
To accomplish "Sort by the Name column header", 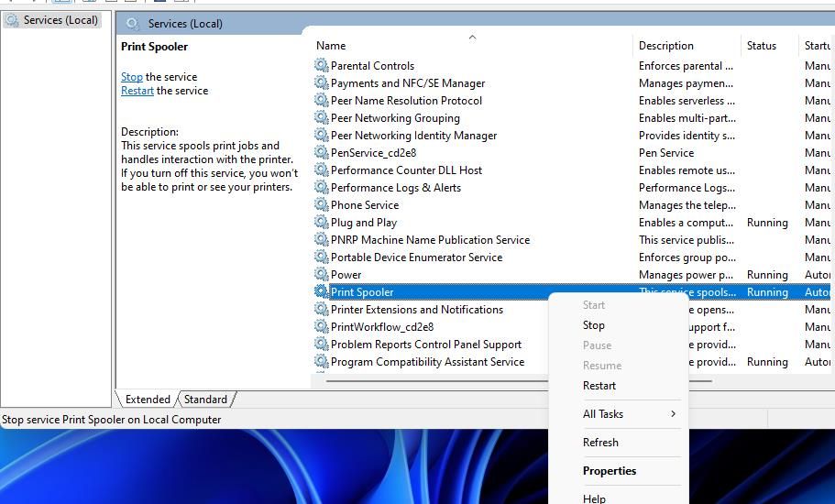I will [x=331, y=46].
